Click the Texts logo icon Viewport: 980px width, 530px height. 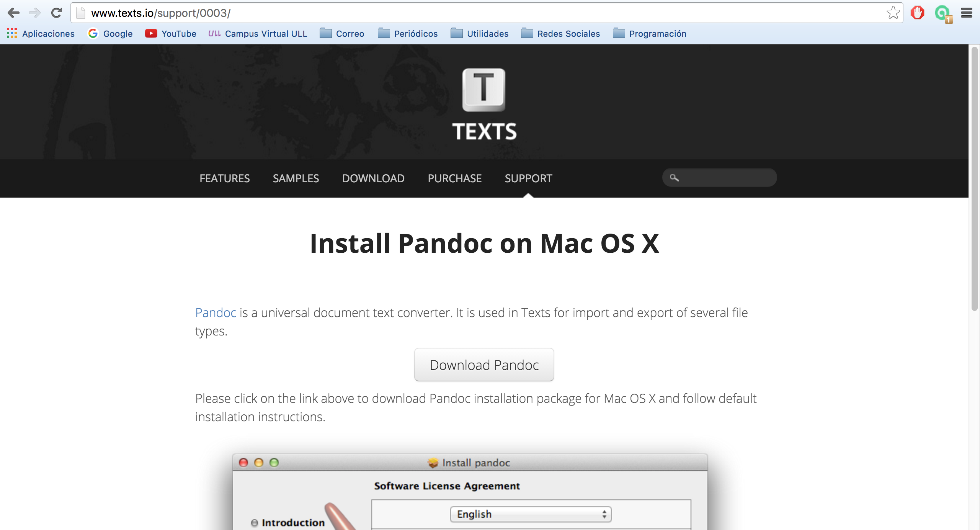click(483, 90)
